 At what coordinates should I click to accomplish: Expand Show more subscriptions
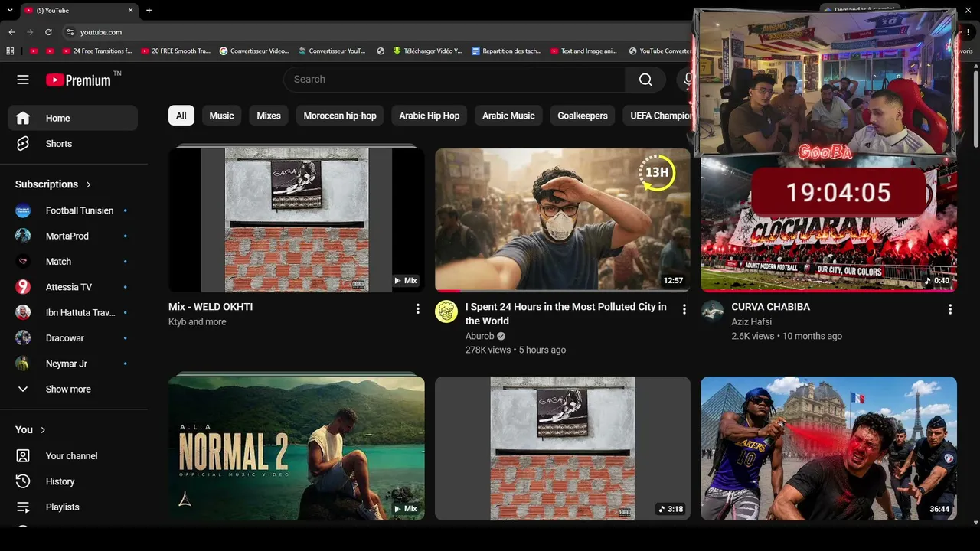pyautogui.click(x=73, y=389)
